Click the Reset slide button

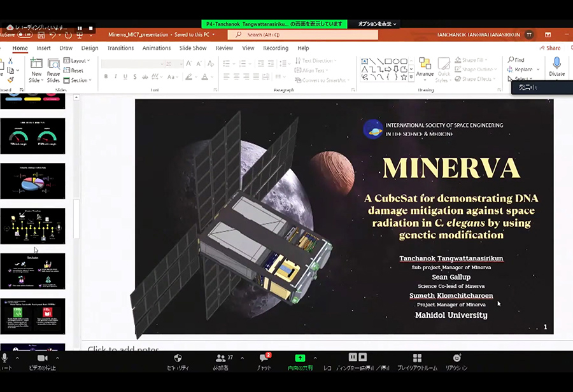click(73, 70)
